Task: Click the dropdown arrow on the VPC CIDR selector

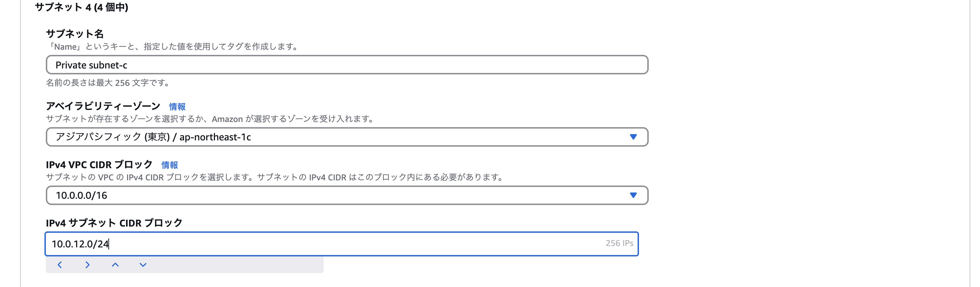Action: pyautogui.click(x=633, y=195)
